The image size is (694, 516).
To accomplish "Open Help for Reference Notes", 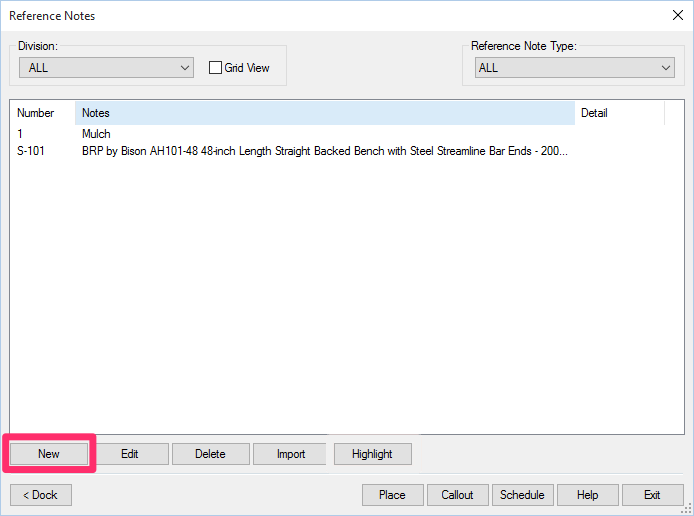I will tap(588, 495).
